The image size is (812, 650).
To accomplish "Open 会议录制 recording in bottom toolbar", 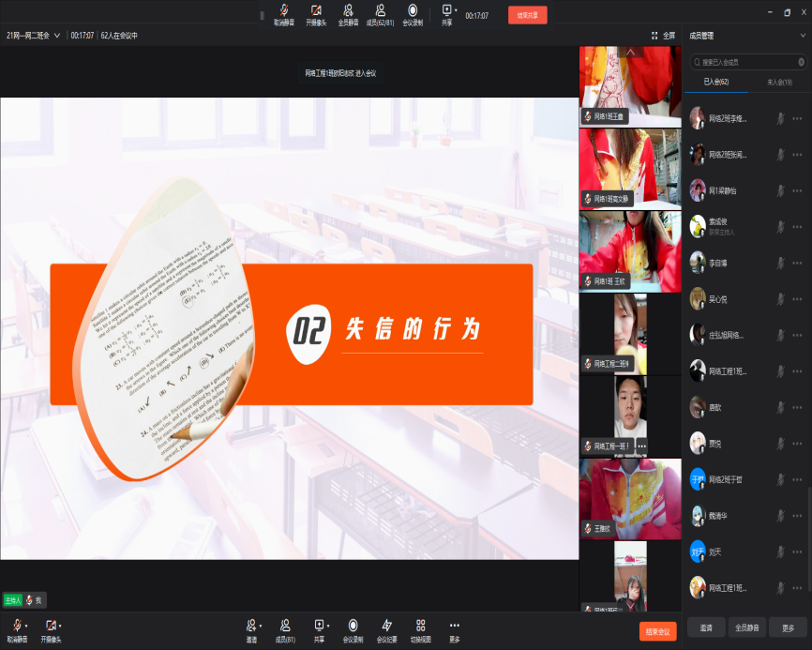I will click(x=353, y=626).
